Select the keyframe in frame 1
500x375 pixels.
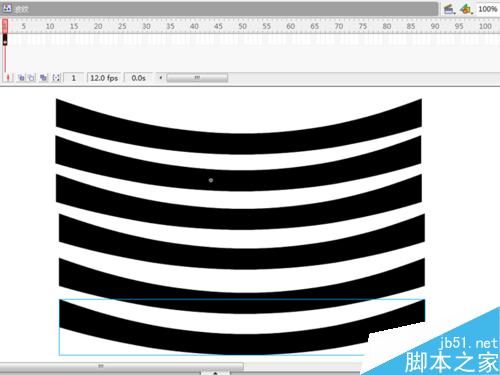pos(5,40)
